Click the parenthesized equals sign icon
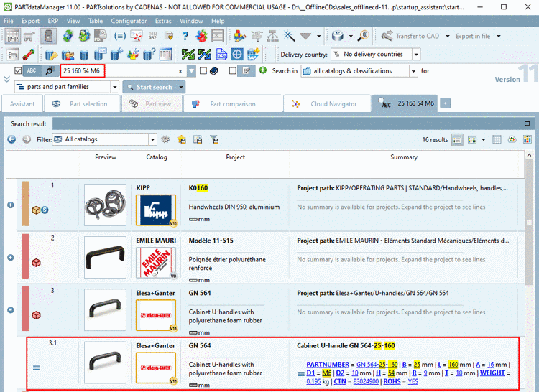The image size is (539, 392). tap(119, 36)
